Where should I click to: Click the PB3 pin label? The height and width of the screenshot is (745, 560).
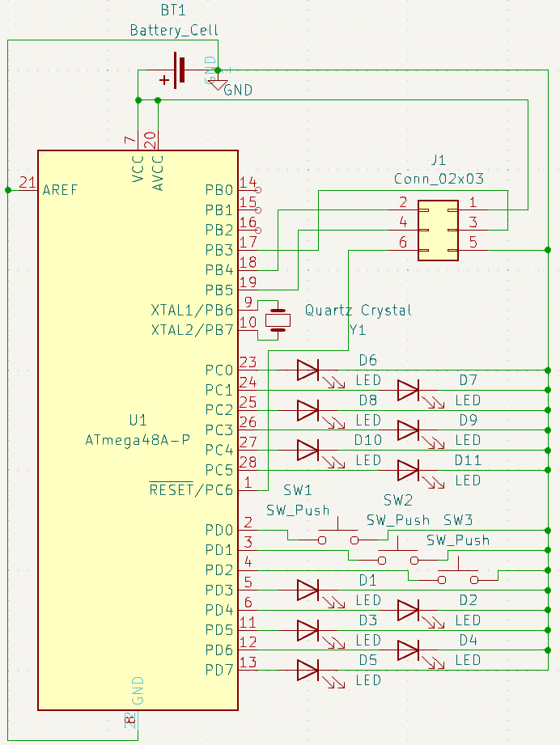(x=219, y=250)
